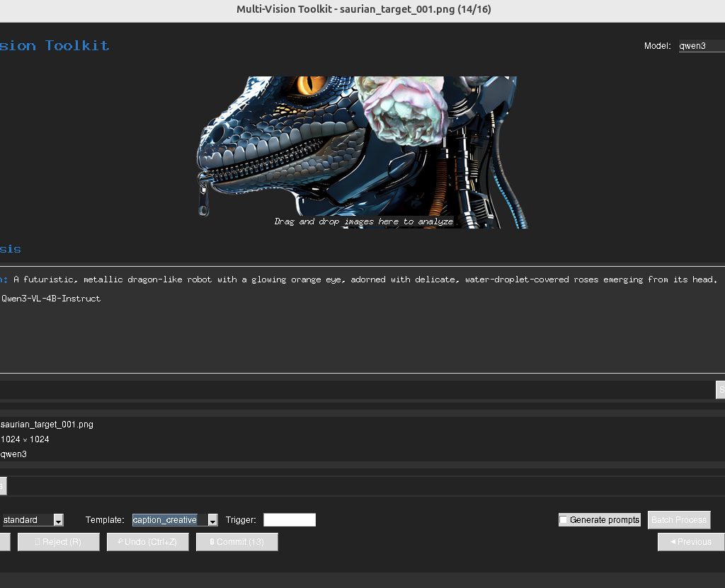Click inside the Trigger input field
This screenshot has height=588, width=725.
click(289, 519)
